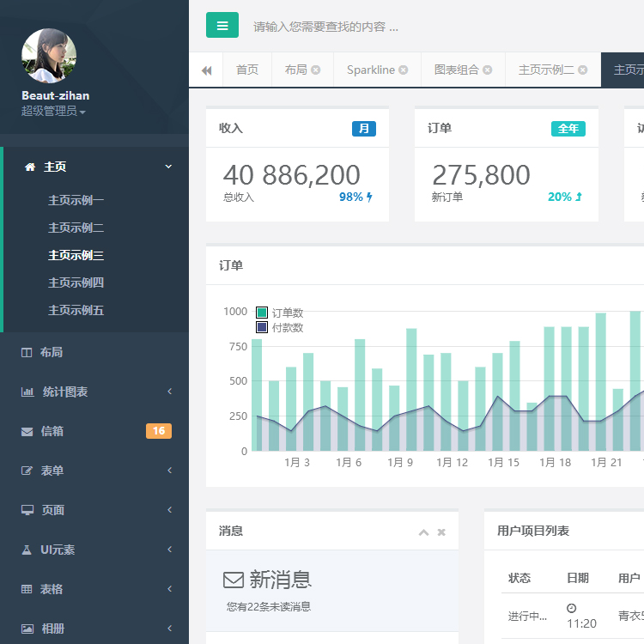The width and height of the screenshot is (644, 644).
Task: Click the edit icon beside 表单
Action: point(27,471)
